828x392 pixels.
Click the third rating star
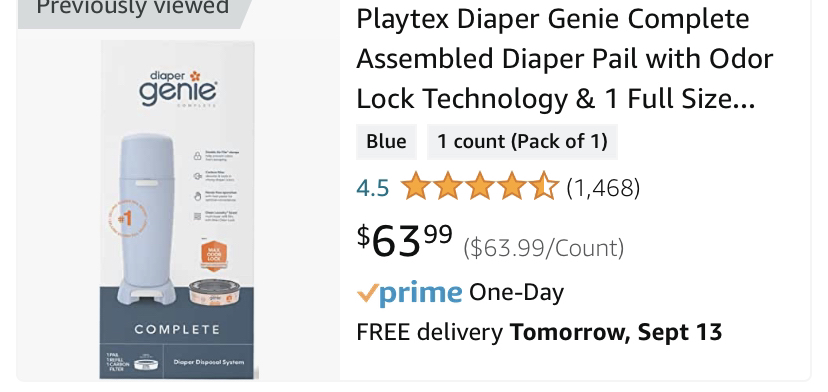[479, 186]
